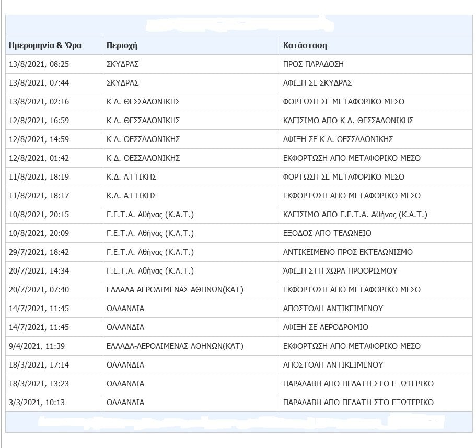Click the Κατάσταση column header
Image resolution: width=476 pixels, height=448 pixels.
[305, 45]
